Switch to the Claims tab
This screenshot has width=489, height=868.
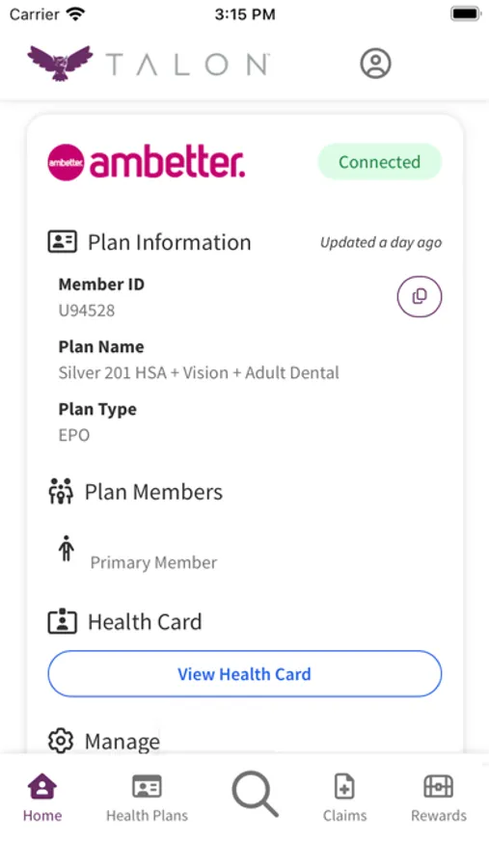click(x=344, y=798)
